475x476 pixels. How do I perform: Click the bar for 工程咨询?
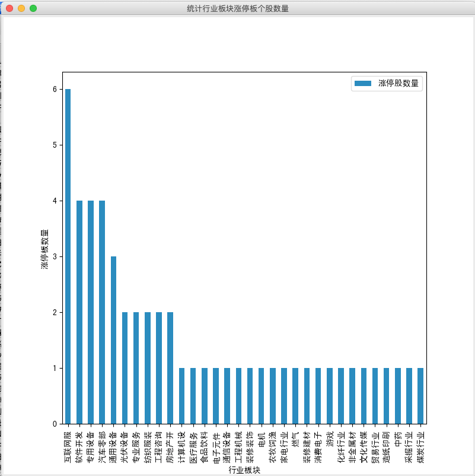(x=159, y=368)
